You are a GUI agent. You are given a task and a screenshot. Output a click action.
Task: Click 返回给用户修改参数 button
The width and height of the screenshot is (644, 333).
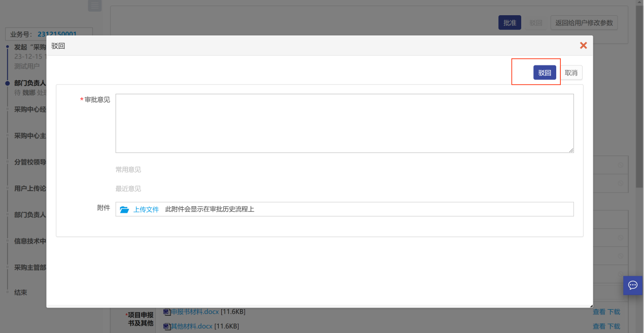[x=584, y=23]
